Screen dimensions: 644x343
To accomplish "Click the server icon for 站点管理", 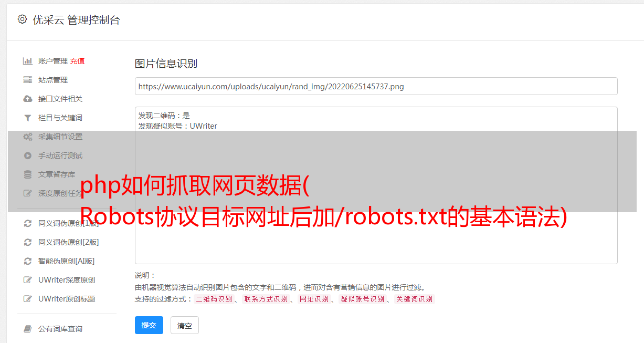I will (x=28, y=80).
